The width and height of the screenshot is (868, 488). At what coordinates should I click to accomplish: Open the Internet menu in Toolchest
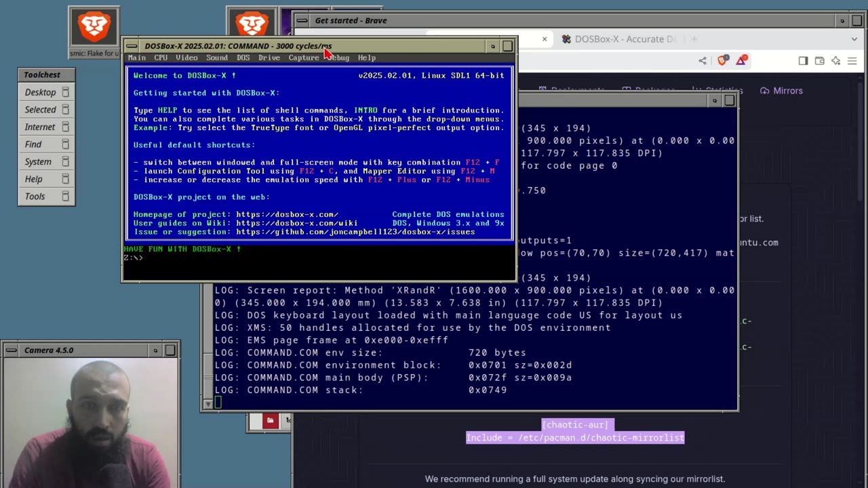pyautogui.click(x=46, y=127)
